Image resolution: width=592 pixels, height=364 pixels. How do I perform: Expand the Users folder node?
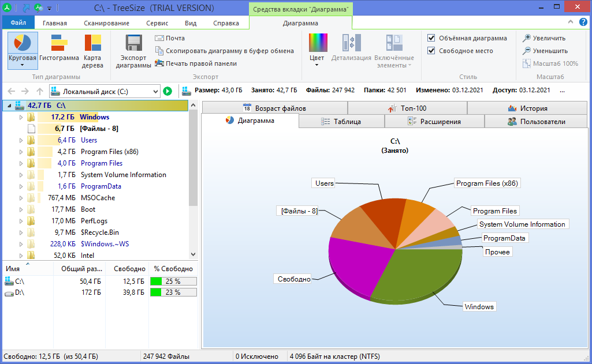point(21,140)
